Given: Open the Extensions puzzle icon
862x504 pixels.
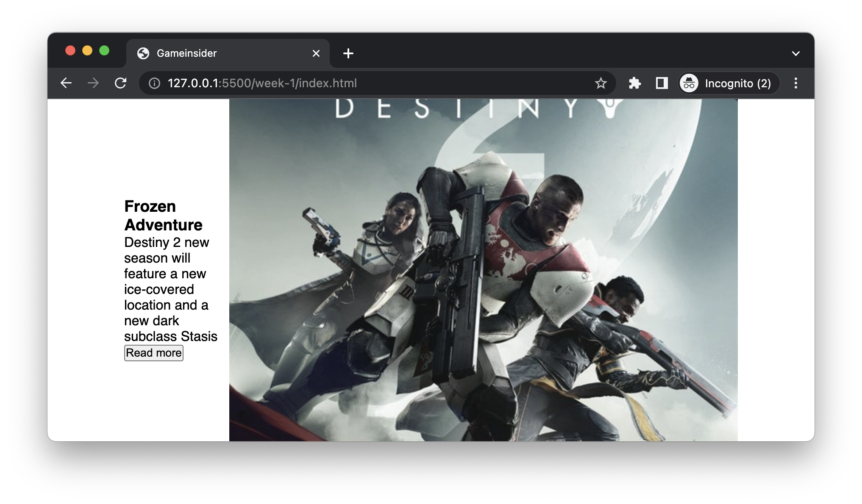Looking at the screenshot, I should 634,83.
